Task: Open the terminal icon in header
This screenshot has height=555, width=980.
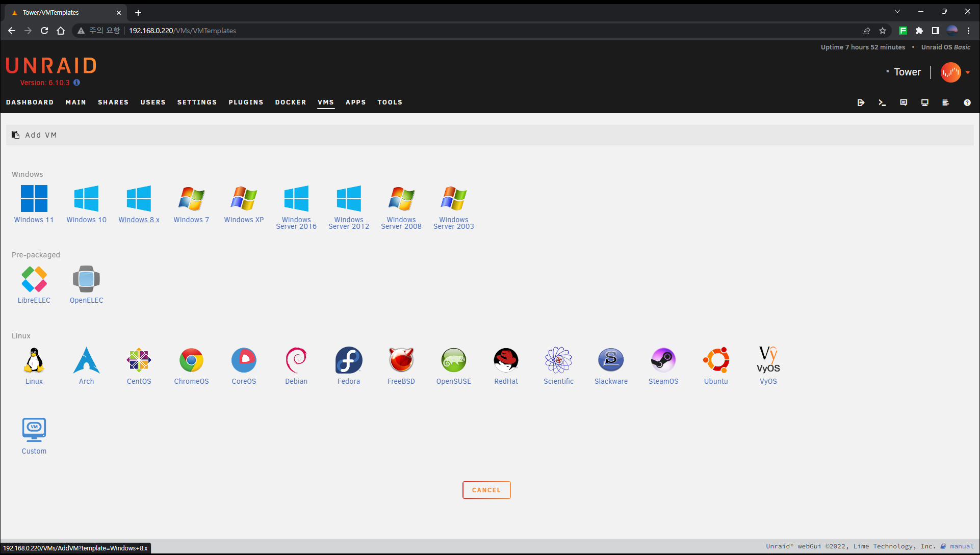Action: [x=882, y=102]
